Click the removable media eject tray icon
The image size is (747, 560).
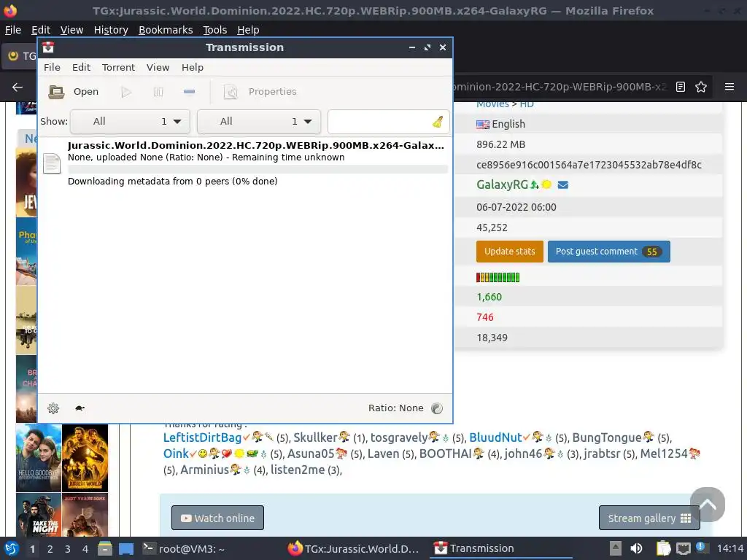(x=616, y=548)
